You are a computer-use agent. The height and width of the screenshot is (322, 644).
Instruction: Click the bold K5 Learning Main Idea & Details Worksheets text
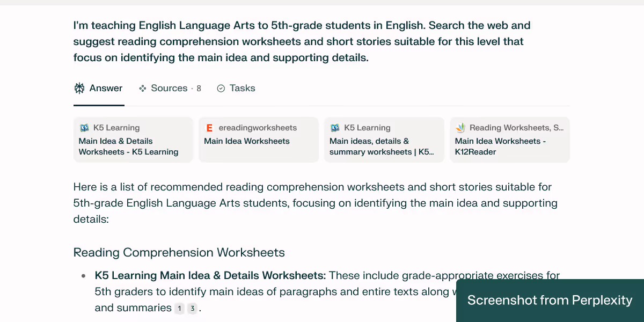(210, 275)
